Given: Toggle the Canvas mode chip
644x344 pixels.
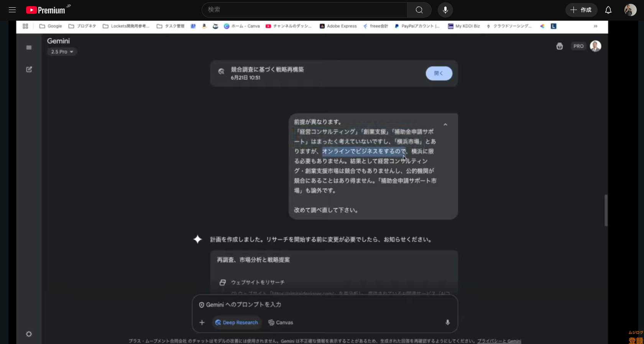Looking at the screenshot, I should click(281, 323).
